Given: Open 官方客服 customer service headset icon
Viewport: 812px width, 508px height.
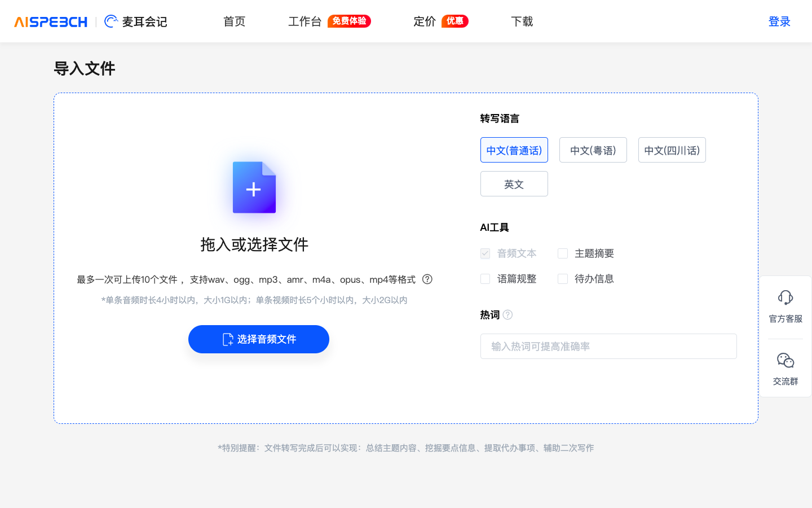Looking at the screenshot, I should click(785, 297).
